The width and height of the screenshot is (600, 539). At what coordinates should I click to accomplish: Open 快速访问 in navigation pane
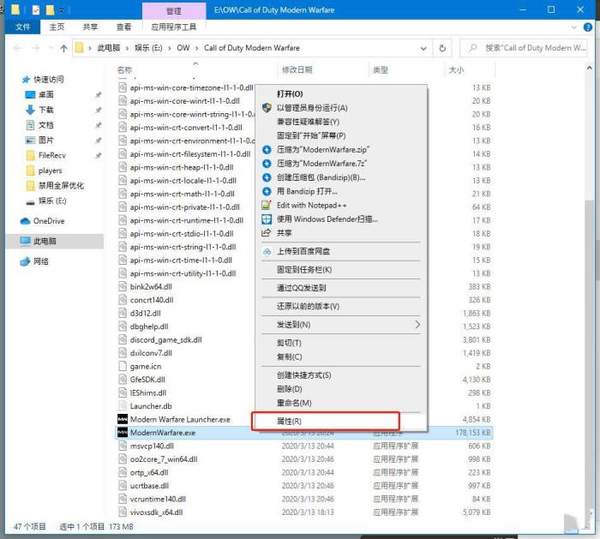pyautogui.click(x=49, y=79)
